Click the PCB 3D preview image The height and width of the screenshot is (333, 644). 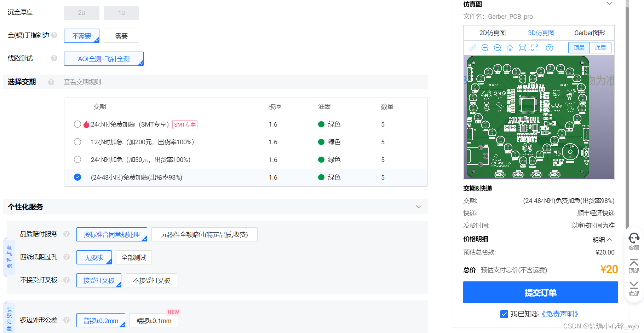click(x=539, y=117)
